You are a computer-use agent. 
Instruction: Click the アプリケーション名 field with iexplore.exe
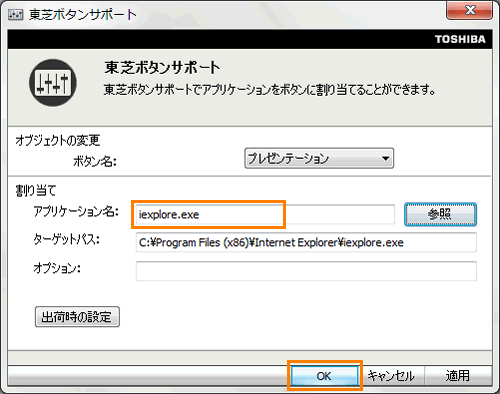coord(265,214)
